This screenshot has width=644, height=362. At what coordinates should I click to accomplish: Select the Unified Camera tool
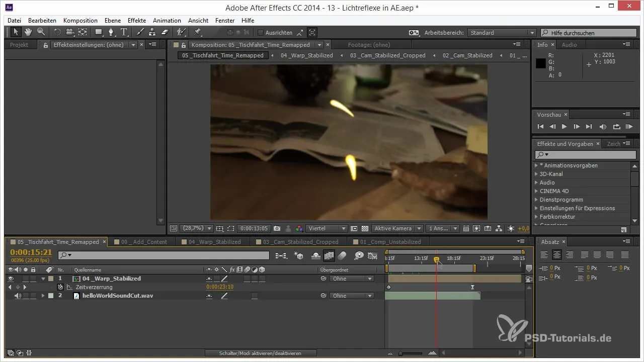click(70, 32)
